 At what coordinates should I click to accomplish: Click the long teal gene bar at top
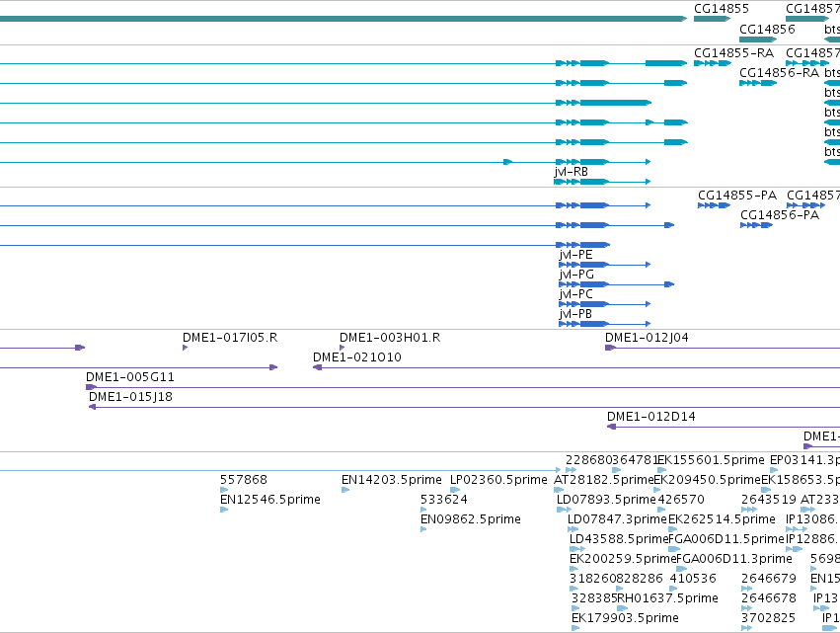coord(344,19)
